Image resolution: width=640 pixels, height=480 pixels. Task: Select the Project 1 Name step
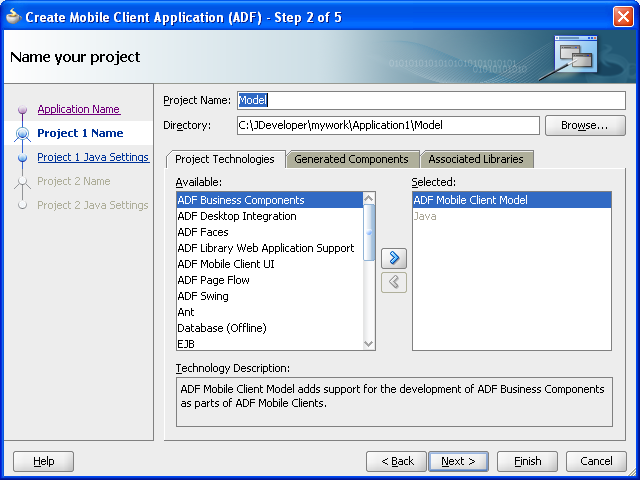pos(80,133)
